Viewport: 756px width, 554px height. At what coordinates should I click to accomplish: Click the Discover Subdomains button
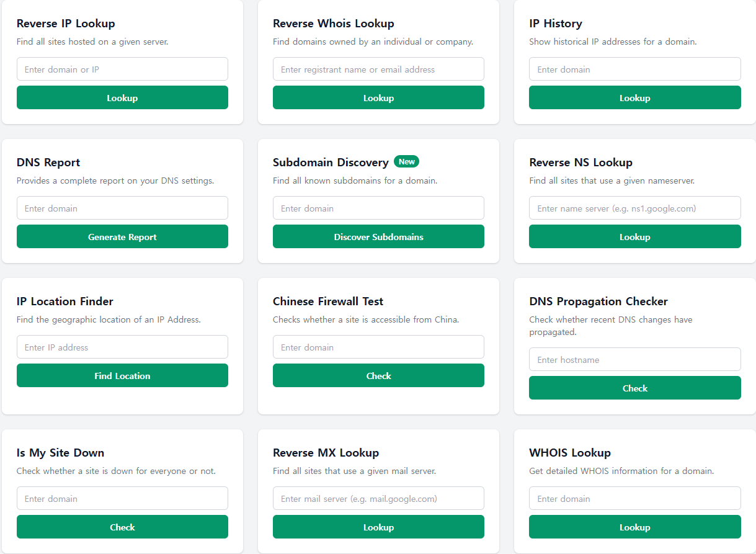[378, 236]
